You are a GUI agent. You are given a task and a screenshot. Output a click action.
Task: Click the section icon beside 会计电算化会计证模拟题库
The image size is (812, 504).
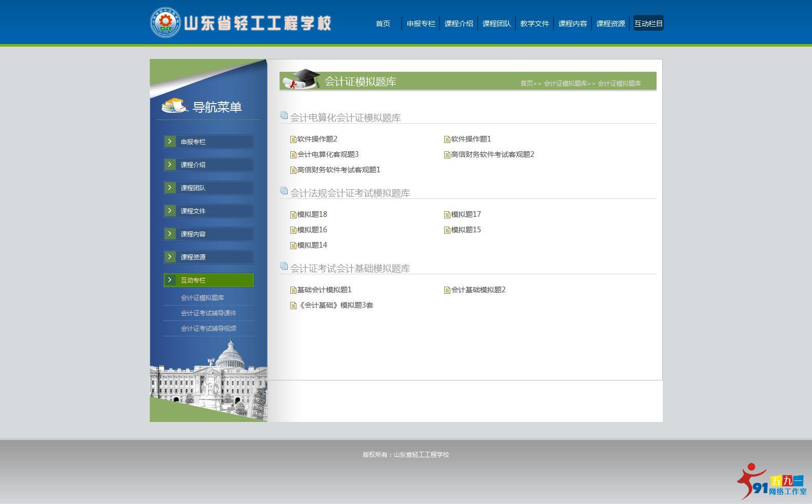284,116
